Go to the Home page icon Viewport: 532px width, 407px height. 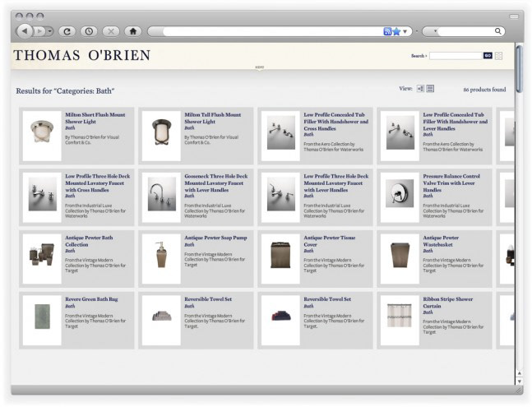[x=133, y=31]
